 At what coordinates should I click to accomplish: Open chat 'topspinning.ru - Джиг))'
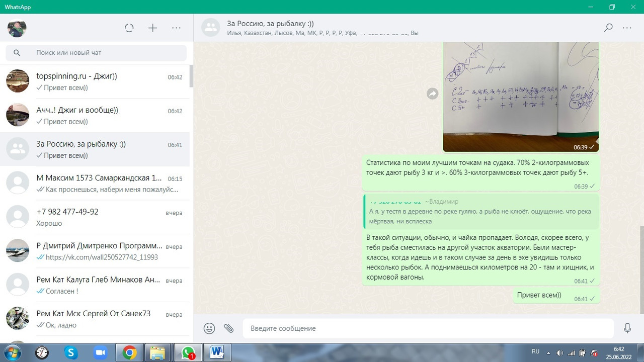point(95,81)
